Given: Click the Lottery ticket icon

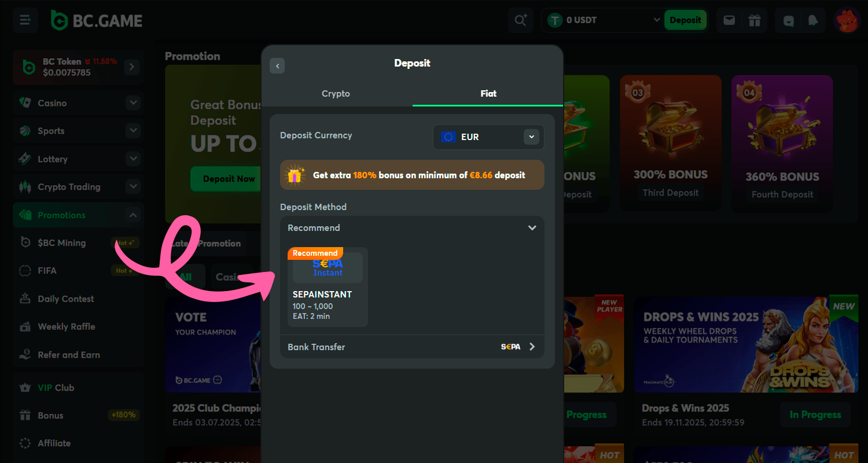Looking at the screenshot, I should point(25,159).
